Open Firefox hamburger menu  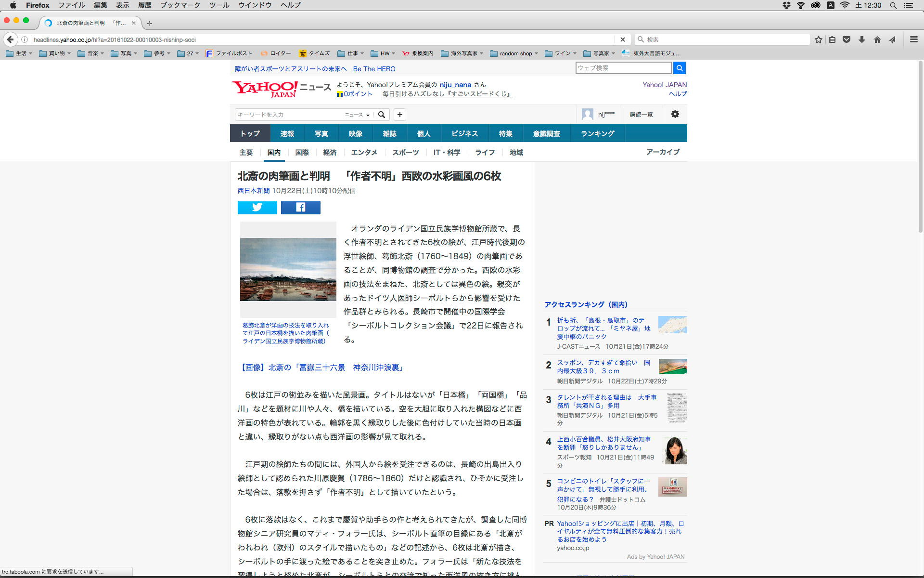[x=913, y=39]
